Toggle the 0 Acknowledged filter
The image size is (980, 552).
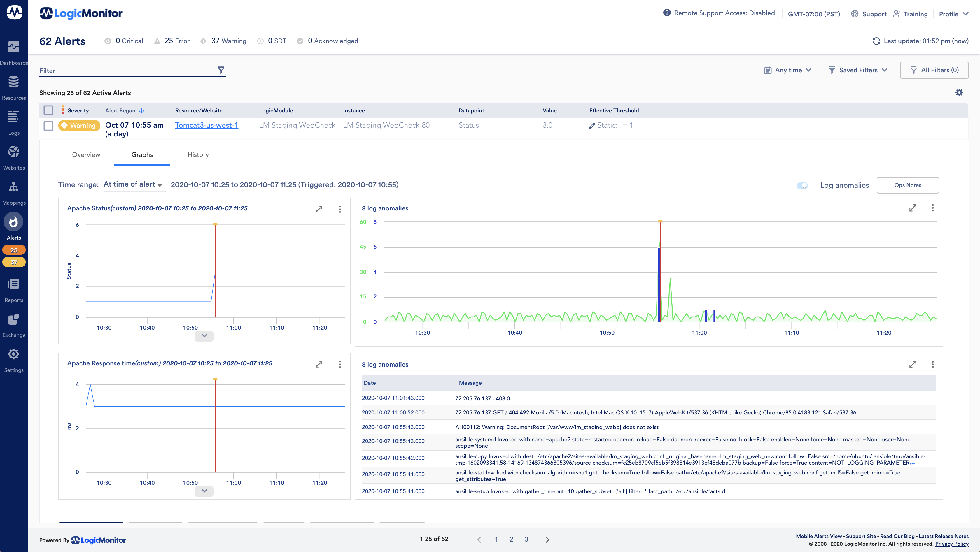point(328,41)
